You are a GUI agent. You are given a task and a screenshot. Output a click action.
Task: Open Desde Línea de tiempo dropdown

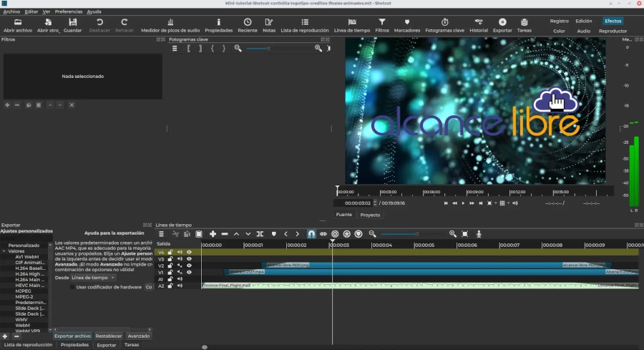93,278
